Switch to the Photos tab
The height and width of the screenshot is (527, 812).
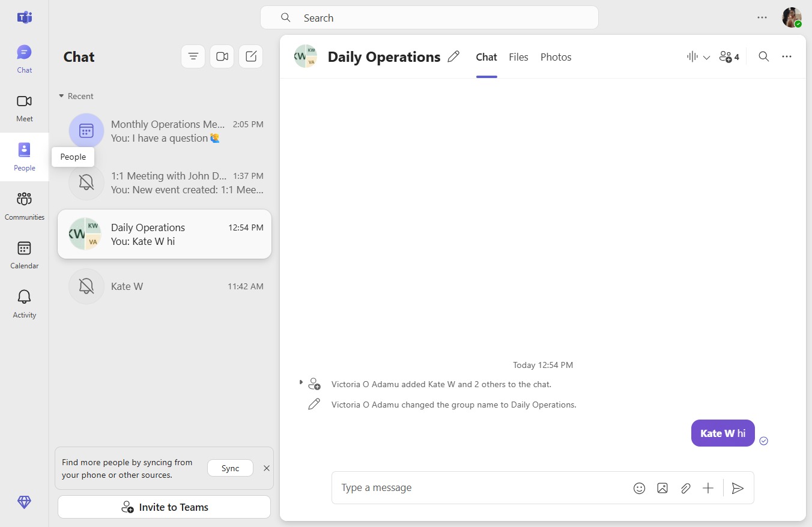click(556, 57)
